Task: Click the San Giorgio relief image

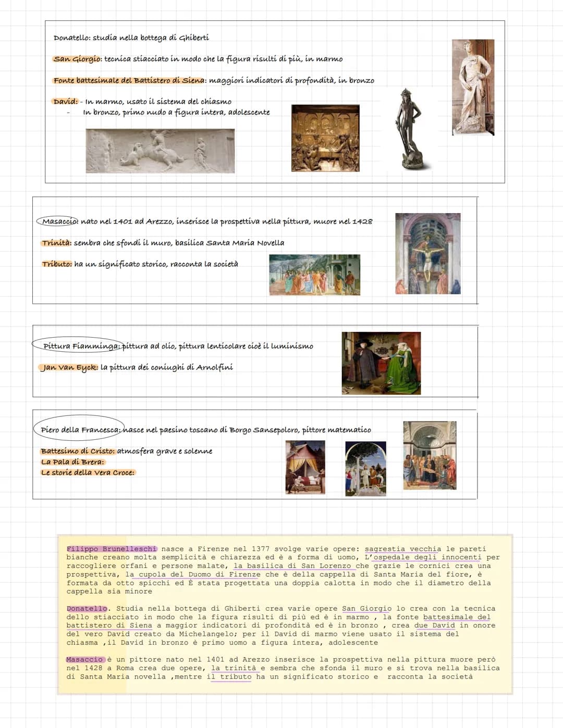Action: (160, 151)
